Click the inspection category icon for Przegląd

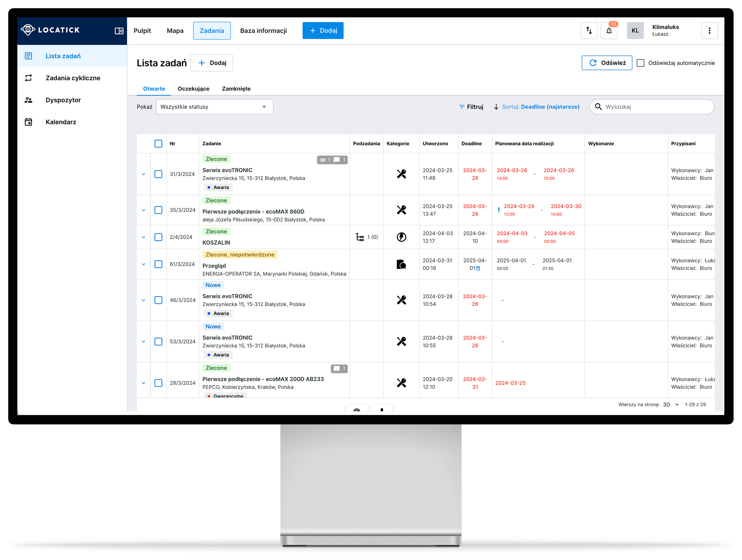401,264
